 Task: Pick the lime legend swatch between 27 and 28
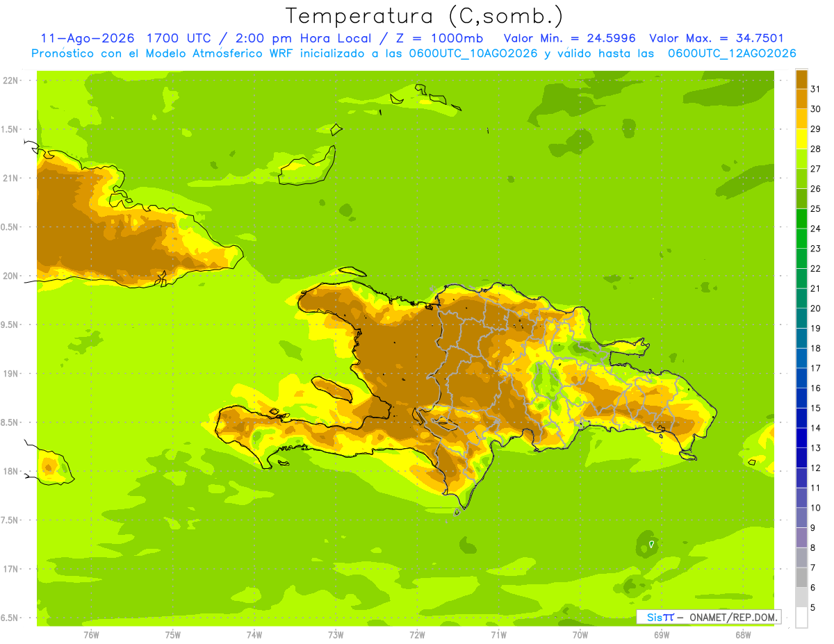click(x=801, y=158)
